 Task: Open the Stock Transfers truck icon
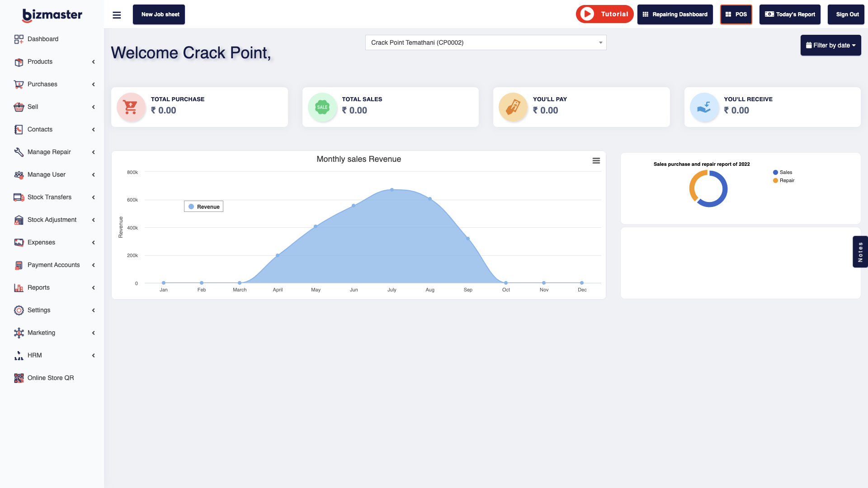tap(19, 197)
